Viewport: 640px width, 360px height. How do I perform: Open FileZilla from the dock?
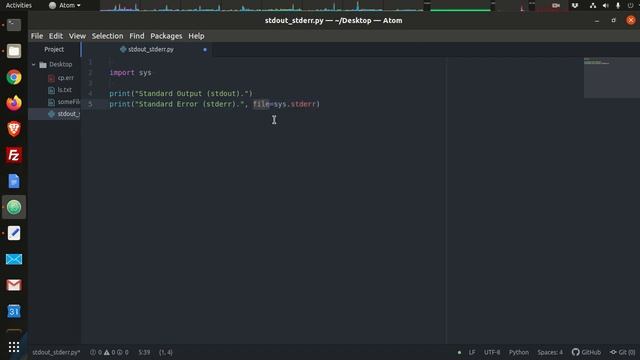[x=14, y=155]
